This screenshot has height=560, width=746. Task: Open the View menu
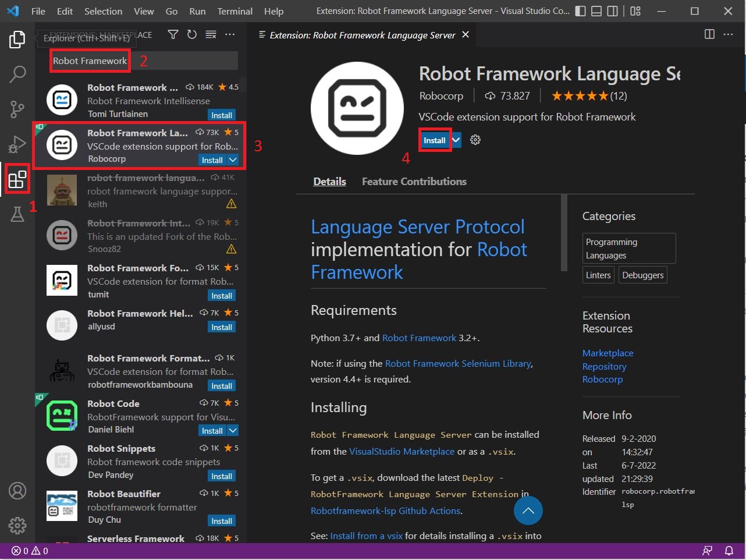pos(144,11)
